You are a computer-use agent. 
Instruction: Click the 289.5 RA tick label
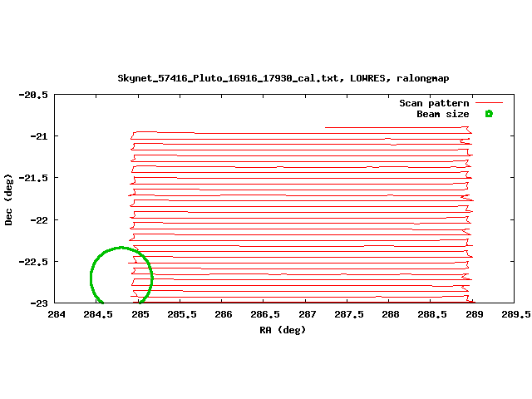click(x=515, y=314)
